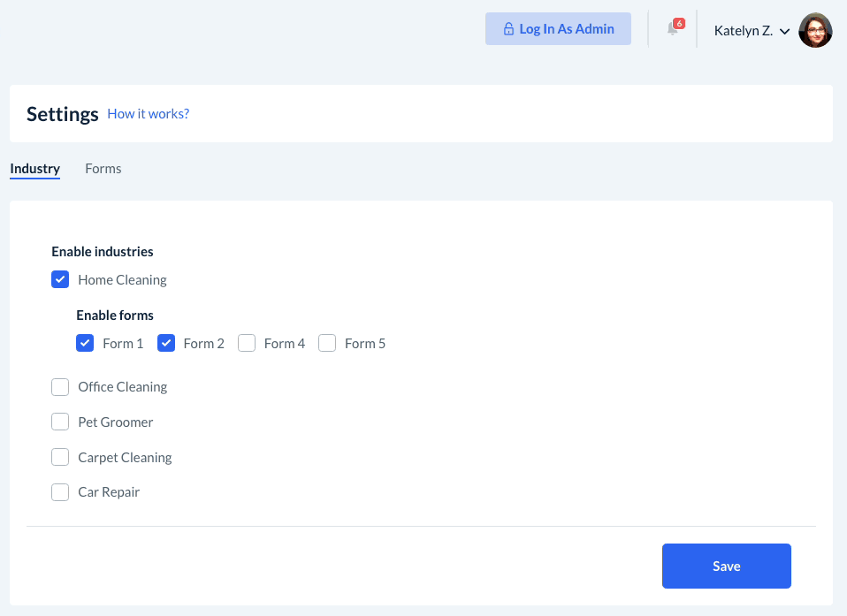Tick the Form 5 checkbox
Image resolution: width=847 pixels, height=616 pixels.
(x=327, y=344)
